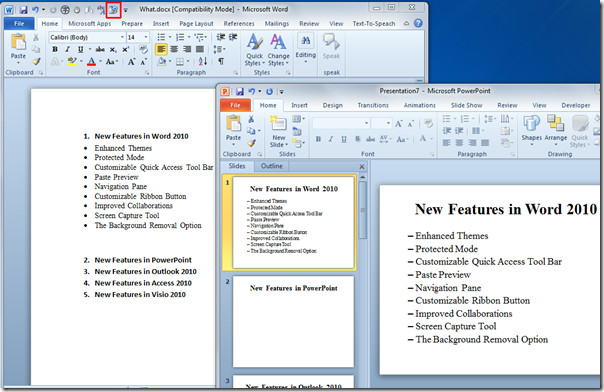The height and width of the screenshot is (392, 604).
Task: Open the Change Styles menu in Word
Action: 278,50
